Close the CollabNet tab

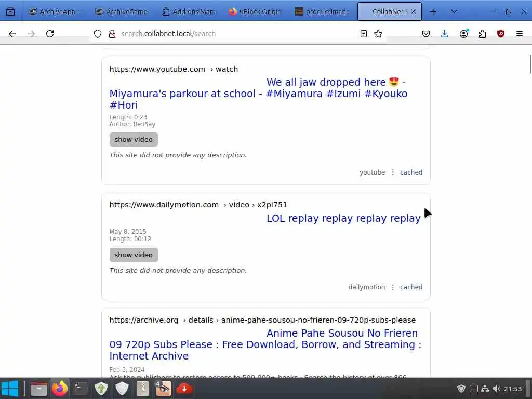tap(413, 11)
